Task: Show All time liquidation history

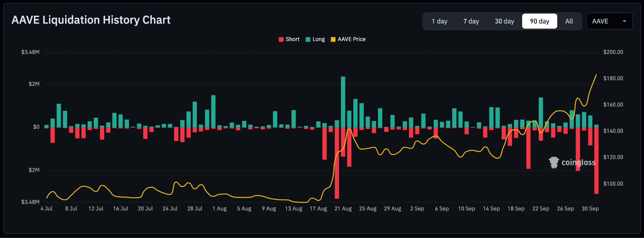Action: (569, 21)
